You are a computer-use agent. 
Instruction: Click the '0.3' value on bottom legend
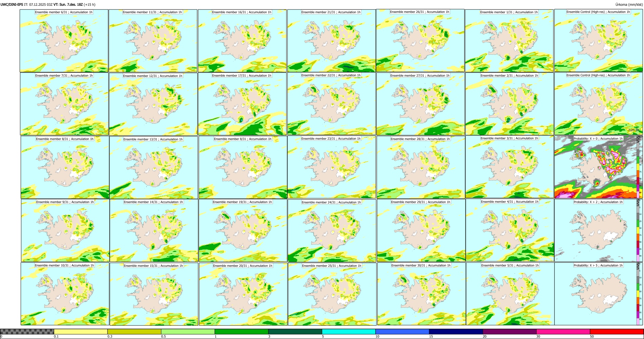[x=109, y=337]
